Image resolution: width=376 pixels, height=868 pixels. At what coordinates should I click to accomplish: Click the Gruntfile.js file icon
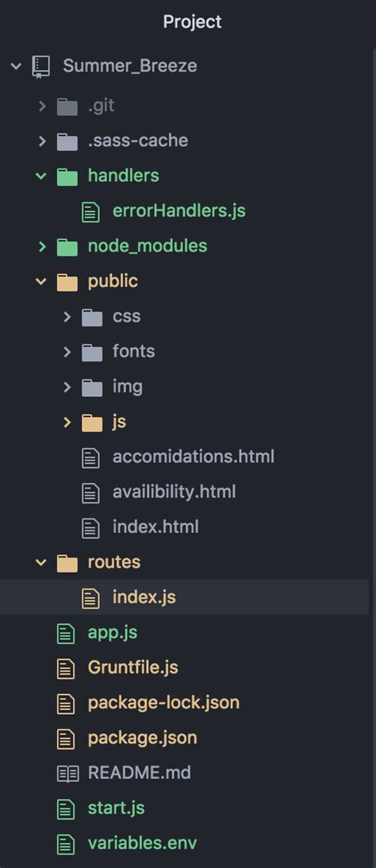point(66,668)
